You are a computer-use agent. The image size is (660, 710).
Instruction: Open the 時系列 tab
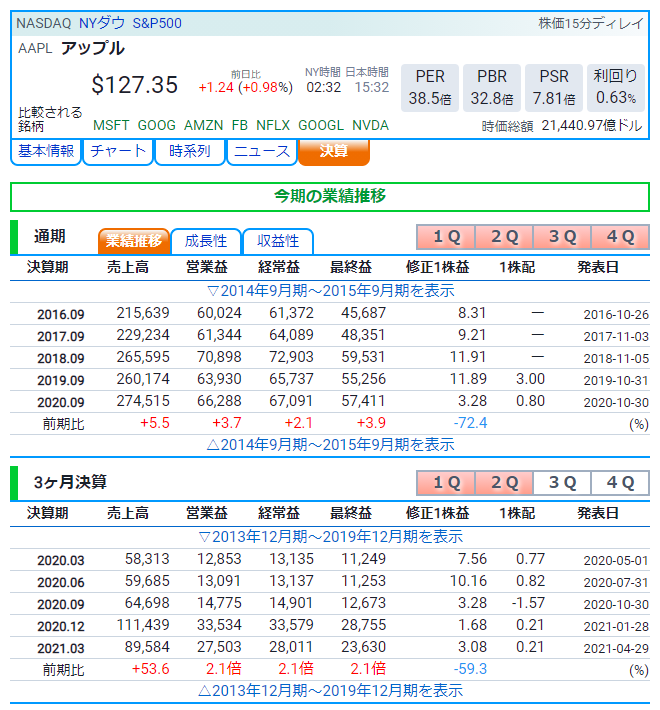(x=189, y=151)
